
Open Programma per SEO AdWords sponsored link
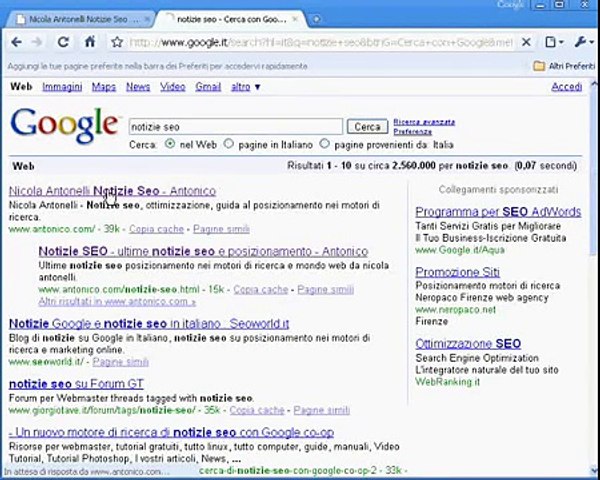coord(498,212)
